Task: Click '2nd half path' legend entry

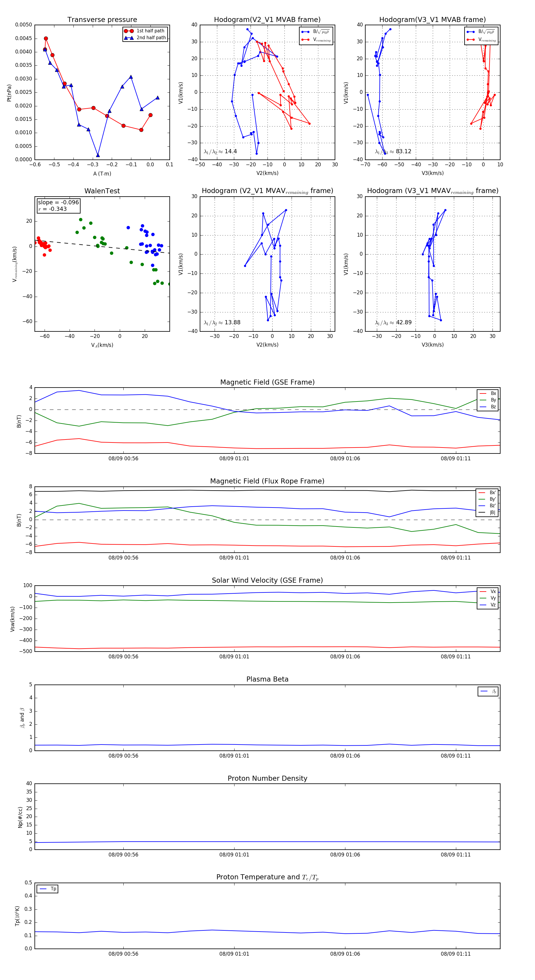Action: click(145, 38)
